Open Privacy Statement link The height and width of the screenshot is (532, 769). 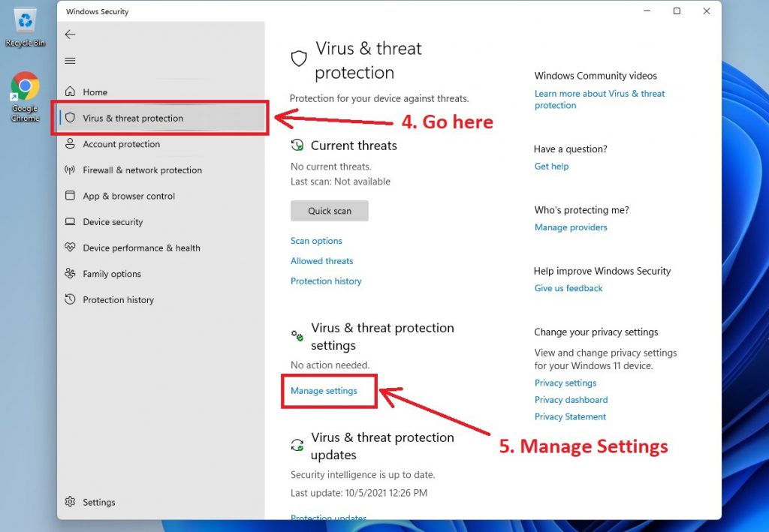pos(570,416)
